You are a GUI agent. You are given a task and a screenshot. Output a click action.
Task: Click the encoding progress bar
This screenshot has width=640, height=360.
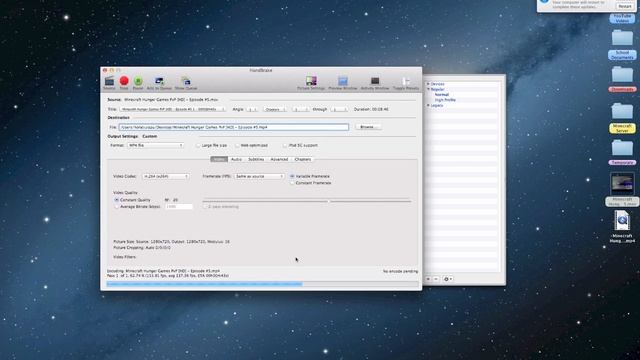point(262,284)
